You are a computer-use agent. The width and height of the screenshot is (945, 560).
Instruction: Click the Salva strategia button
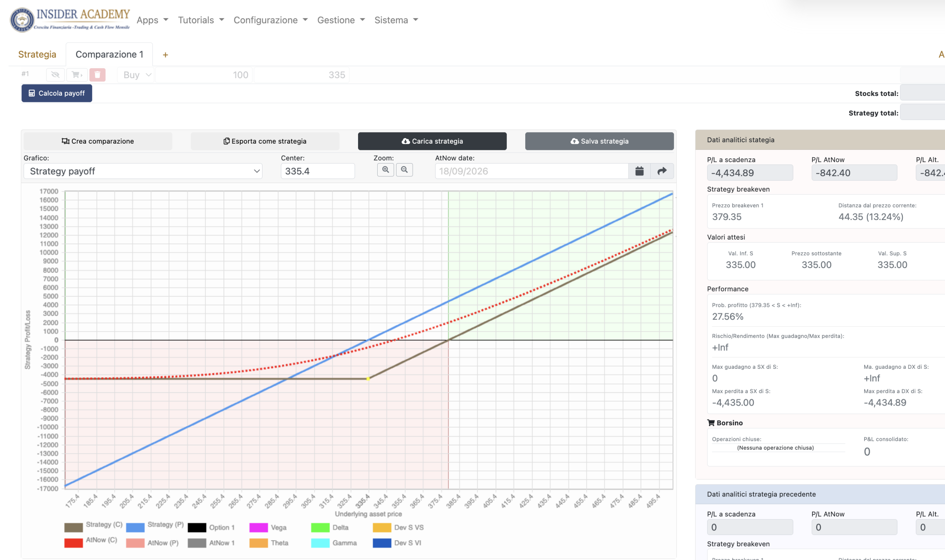[x=599, y=141]
